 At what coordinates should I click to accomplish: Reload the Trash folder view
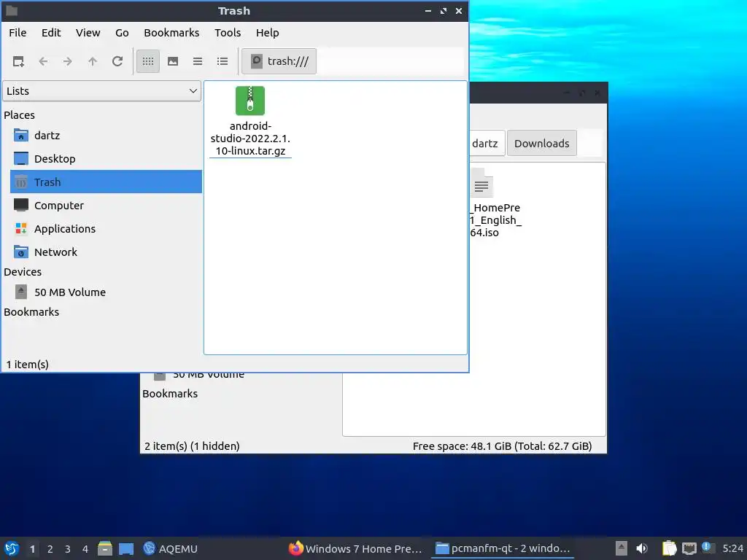[x=117, y=61]
